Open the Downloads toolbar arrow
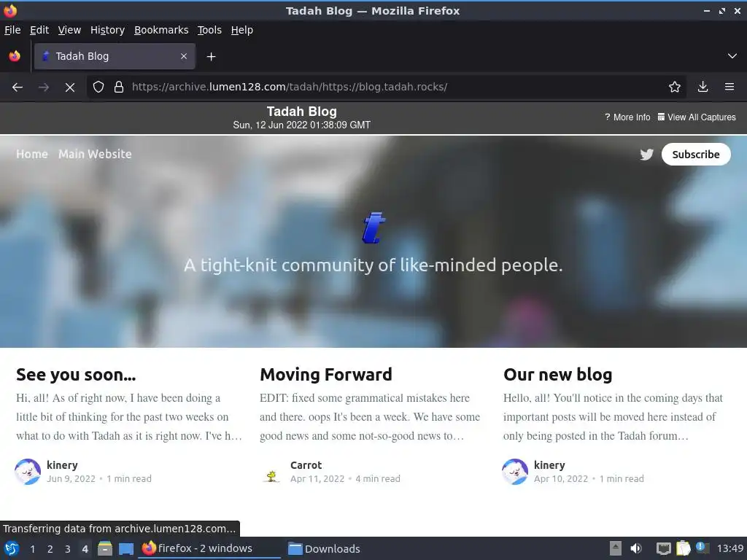The width and height of the screenshot is (747, 560). [x=703, y=87]
